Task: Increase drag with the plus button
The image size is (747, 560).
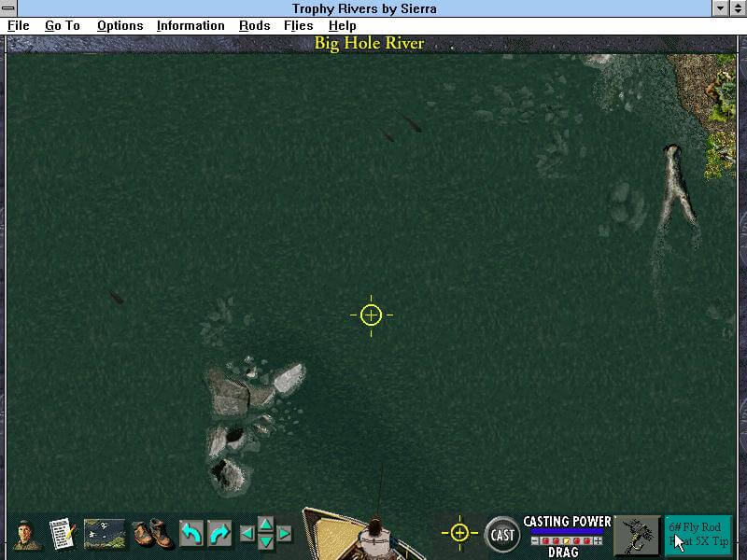Action: coord(599,541)
